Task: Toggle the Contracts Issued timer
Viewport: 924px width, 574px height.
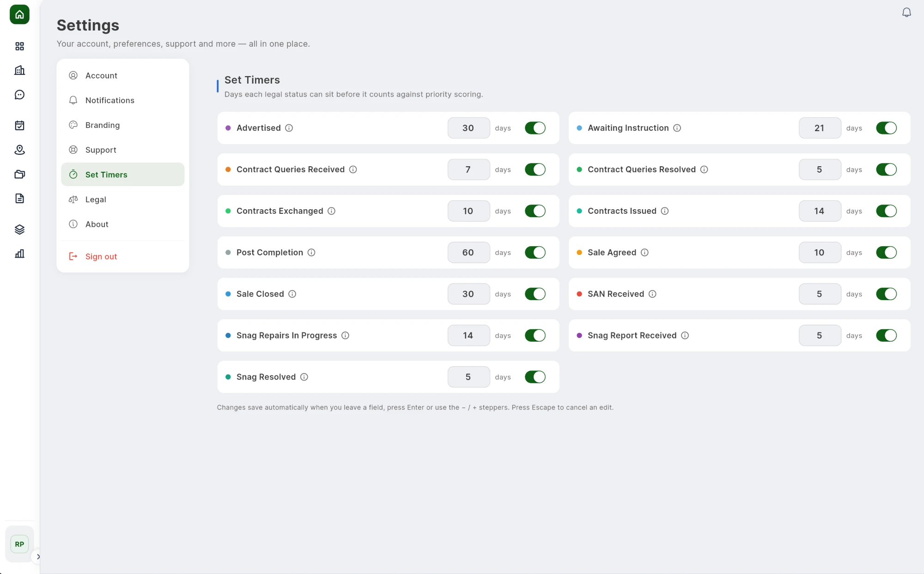Action: click(886, 211)
